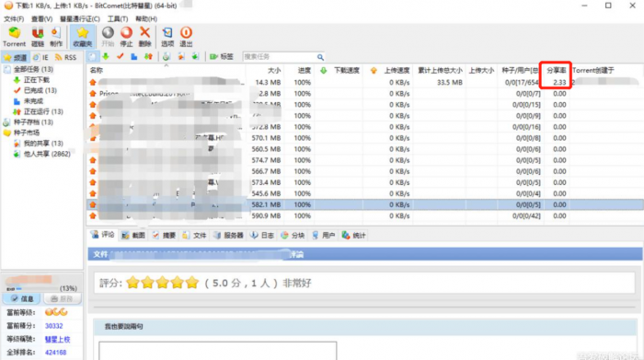Image resolution: width=644 pixels, height=360 pixels.
Task: Switch to the RSS sidebar tab
Action: 65,57
